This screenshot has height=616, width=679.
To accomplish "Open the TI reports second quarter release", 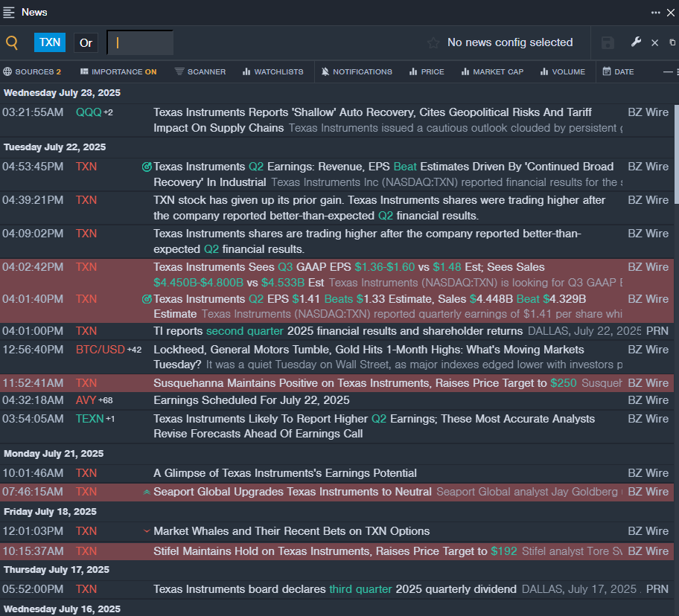I will [338, 331].
